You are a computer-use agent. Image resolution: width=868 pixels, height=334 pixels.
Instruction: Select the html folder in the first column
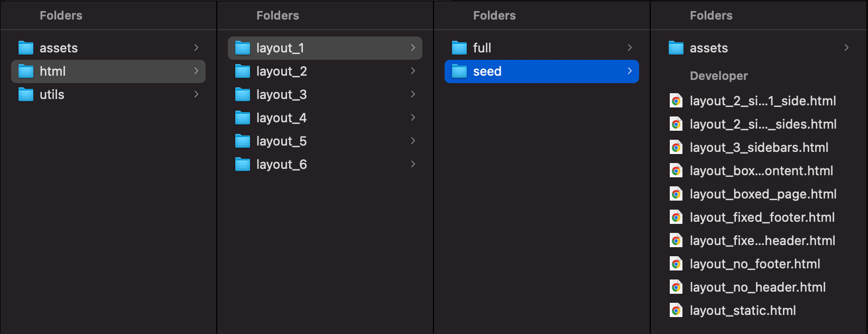pyautogui.click(x=53, y=71)
